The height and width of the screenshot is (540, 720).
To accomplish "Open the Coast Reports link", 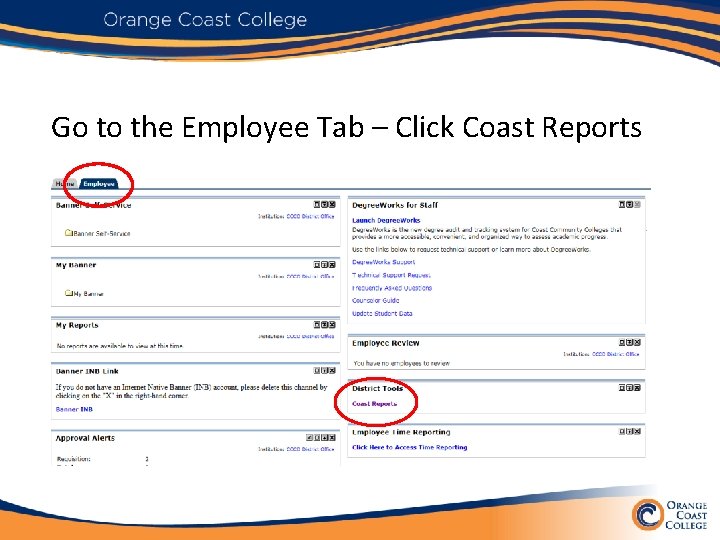I will click(x=374, y=404).
